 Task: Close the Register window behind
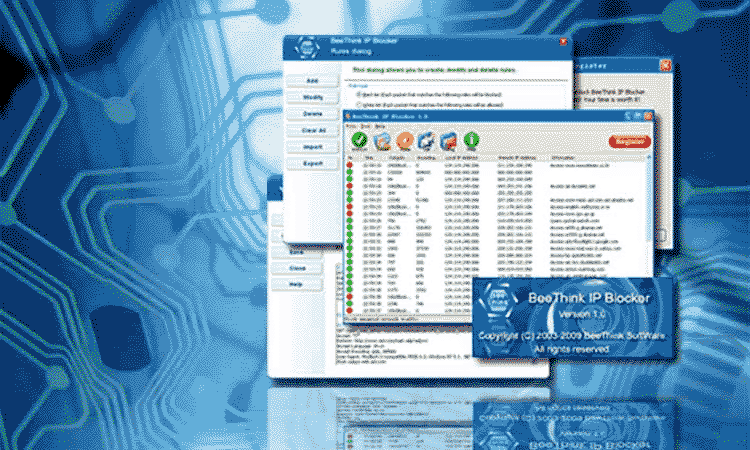(665, 66)
